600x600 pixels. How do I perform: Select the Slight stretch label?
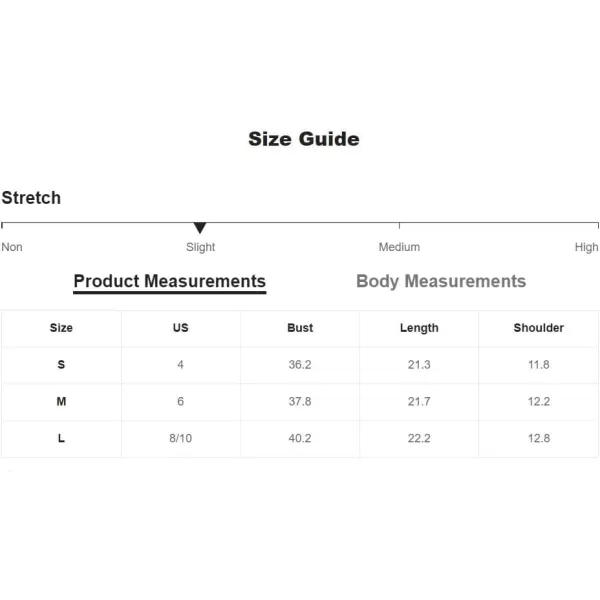point(201,247)
